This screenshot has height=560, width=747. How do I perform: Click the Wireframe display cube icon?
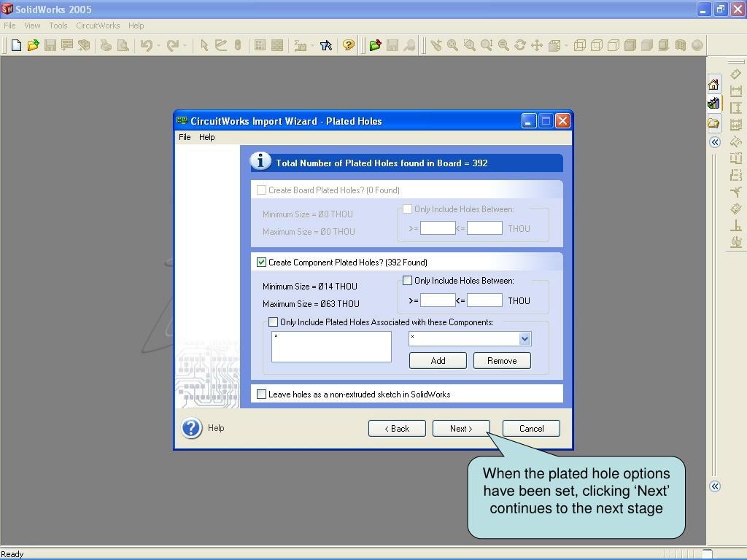click(580, 45)
